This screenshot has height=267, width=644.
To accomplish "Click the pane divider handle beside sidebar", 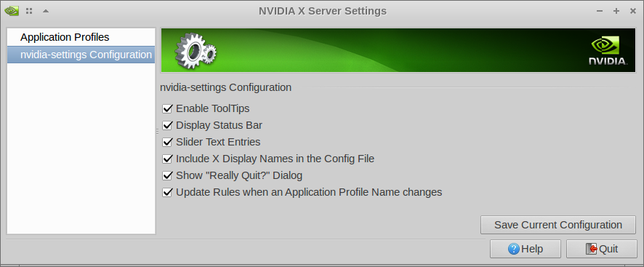I will [157, 131].
